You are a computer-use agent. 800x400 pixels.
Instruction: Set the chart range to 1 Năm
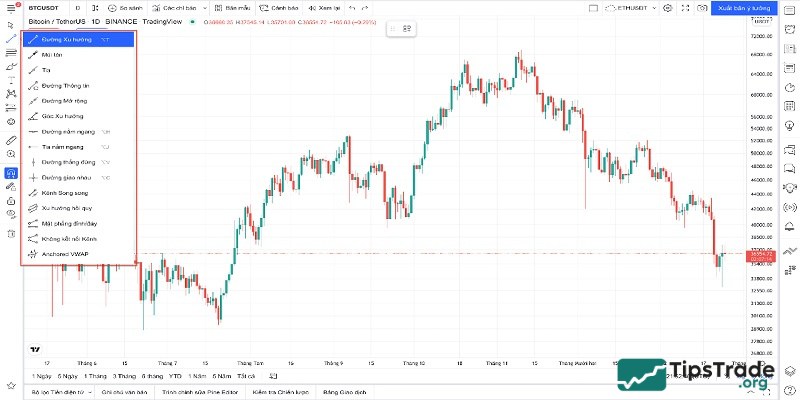198,376
